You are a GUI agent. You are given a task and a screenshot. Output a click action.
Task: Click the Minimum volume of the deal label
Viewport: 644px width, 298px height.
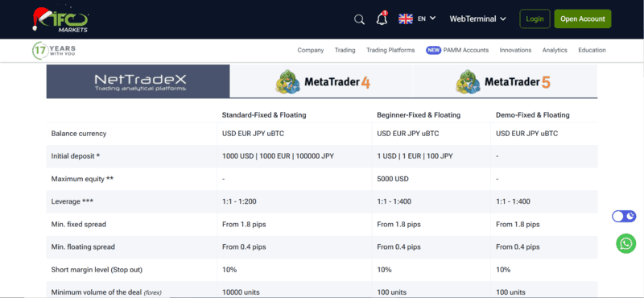tap(106, 292)
